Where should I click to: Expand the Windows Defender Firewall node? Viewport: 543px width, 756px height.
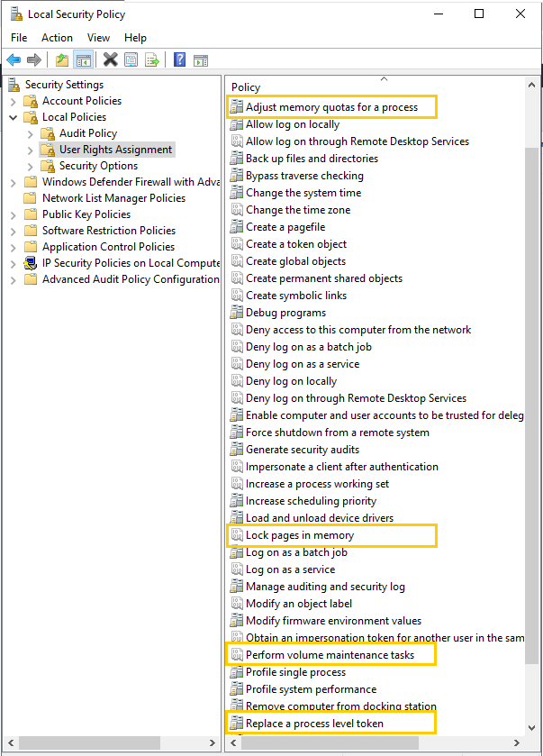14,182
